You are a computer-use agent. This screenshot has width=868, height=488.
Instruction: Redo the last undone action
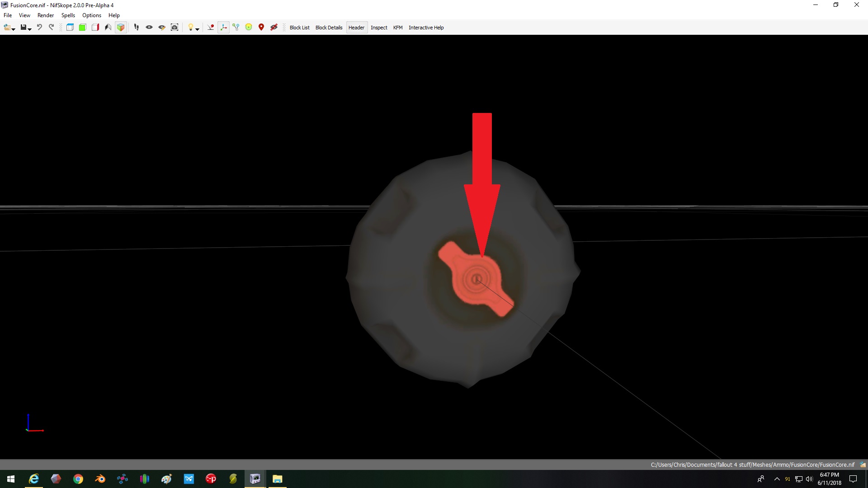52,28
